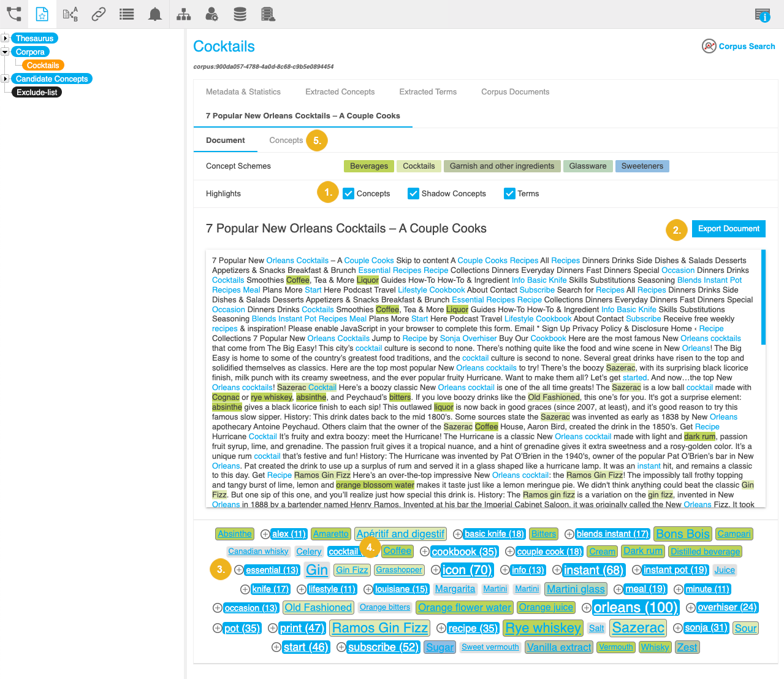Click the org chart sitemap icon
Screen dimensions: 784x679
point(183,13)
